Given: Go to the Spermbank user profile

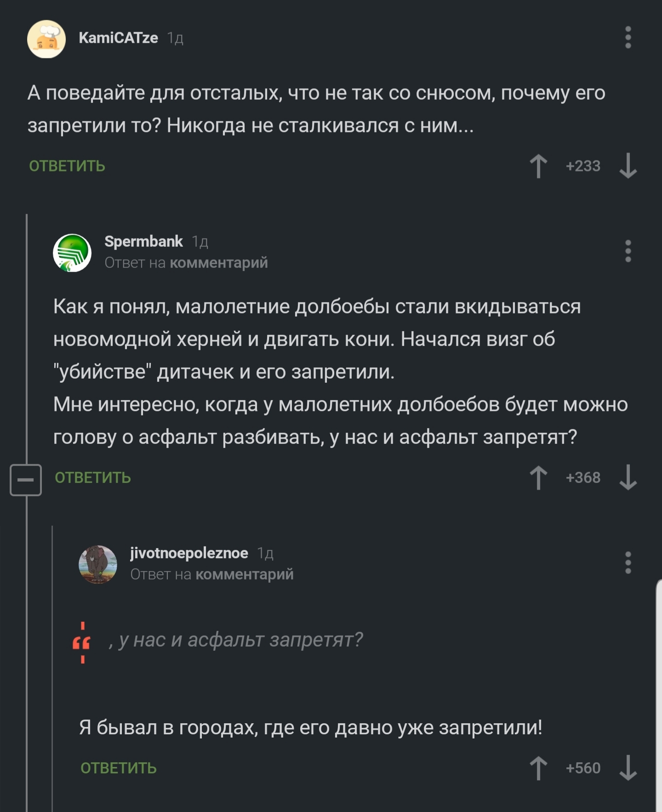Looking at the screenshot, I should (143, 241).
